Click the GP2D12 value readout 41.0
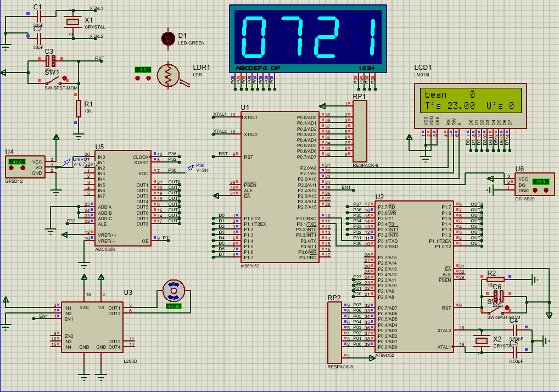Screen dimensions: 559x392 [17, 162]
